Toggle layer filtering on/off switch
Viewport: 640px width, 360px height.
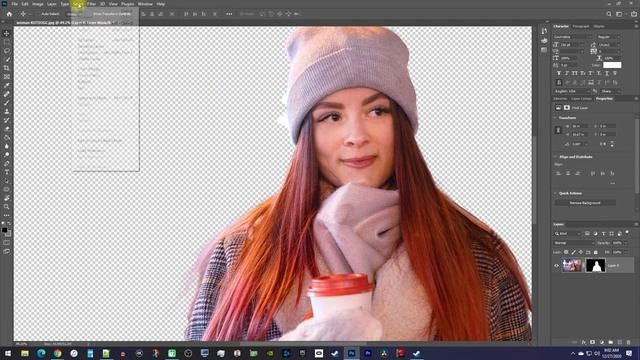coord(627,233)
